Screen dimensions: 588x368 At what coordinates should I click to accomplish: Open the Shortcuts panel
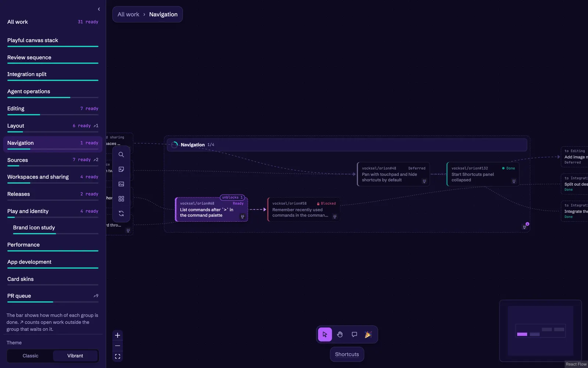(347, 354)
